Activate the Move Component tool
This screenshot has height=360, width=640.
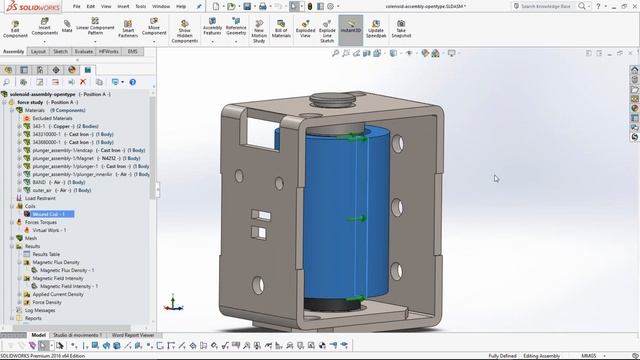point(154,27)
